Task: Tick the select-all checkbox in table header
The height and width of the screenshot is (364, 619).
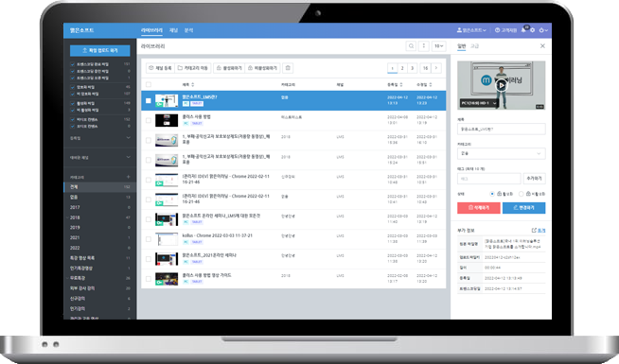Action: click(149, 84)
